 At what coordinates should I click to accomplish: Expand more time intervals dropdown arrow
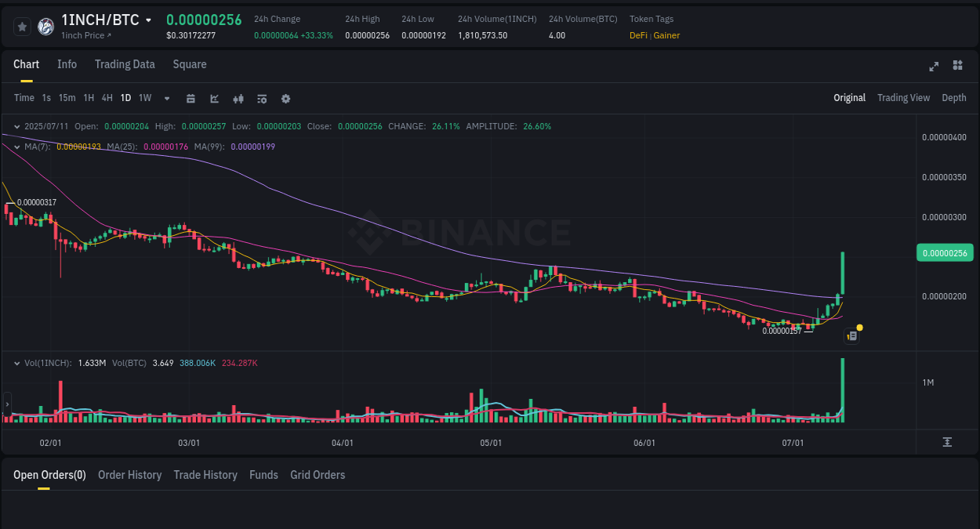[167, 99]
